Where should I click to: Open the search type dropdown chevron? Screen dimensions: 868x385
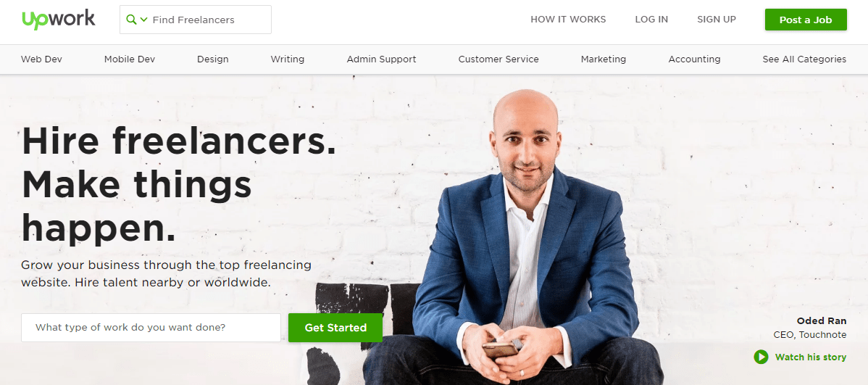[x=144, y=20]
